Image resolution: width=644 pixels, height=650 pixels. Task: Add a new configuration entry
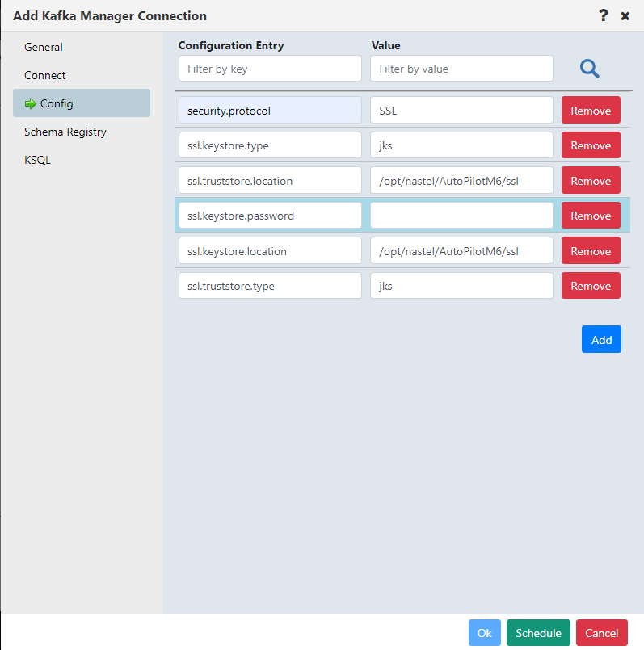pos(601,339)
